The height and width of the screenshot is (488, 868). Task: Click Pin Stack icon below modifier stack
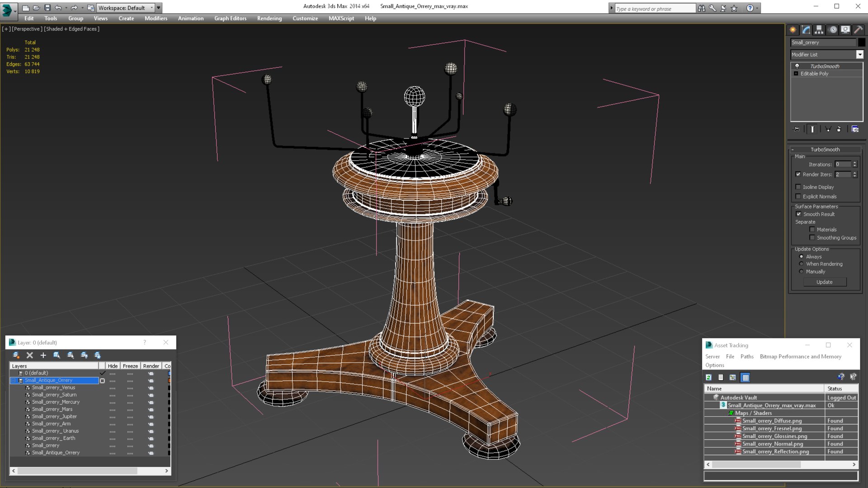[797, 129]
